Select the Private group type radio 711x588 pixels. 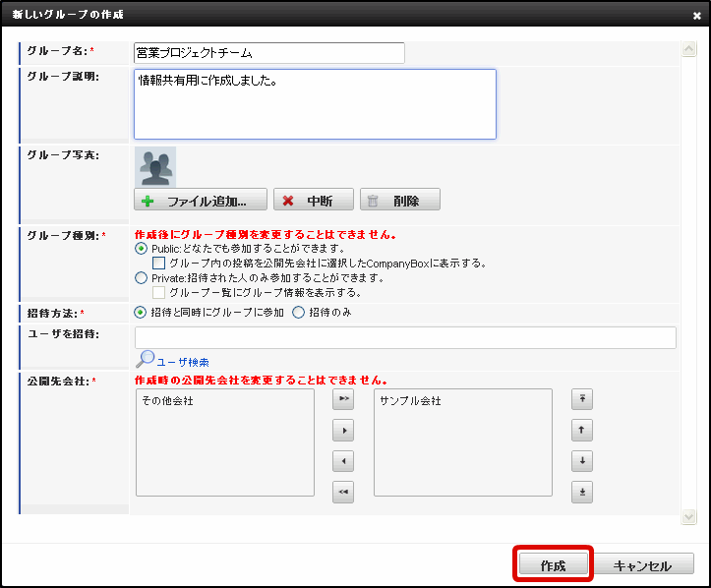(141, 277)
